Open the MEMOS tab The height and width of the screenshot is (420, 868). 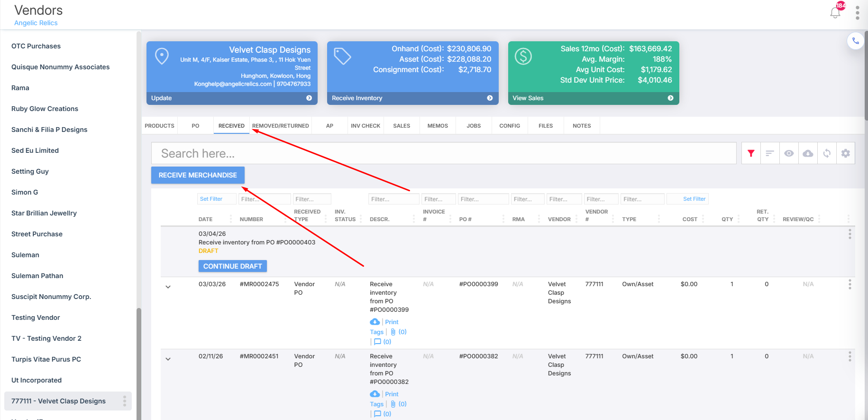[438, 126]
